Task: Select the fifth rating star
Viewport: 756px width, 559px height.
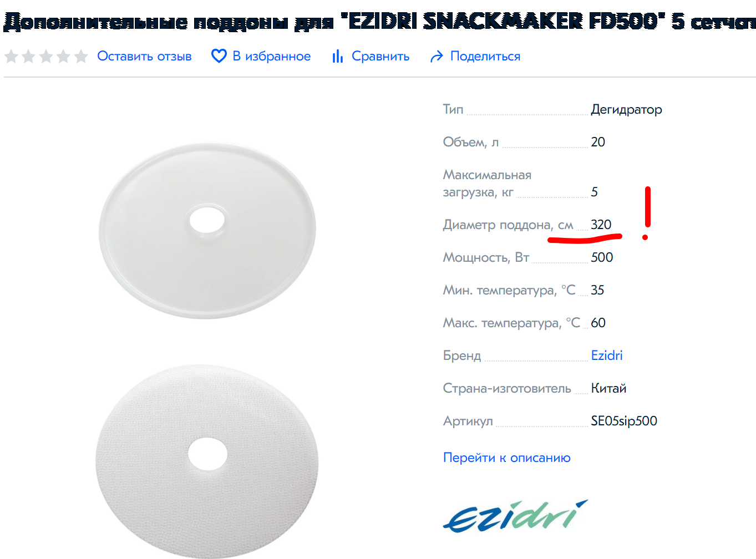Action: click(81, 56)
